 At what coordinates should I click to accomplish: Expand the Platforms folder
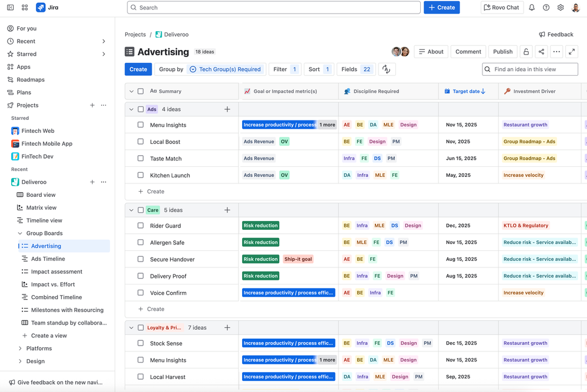point(20,349)
